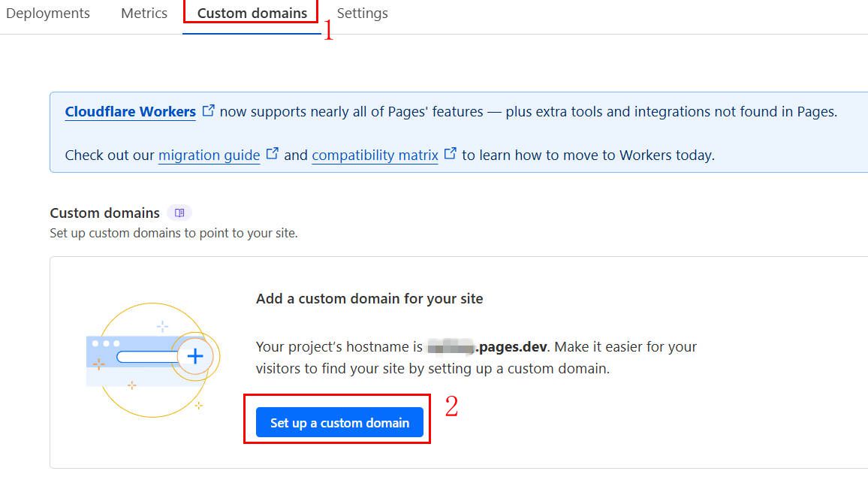Open the compatibility matrix link
The width and height of the screenshot is (868, 477).
(x=375, y=155)
